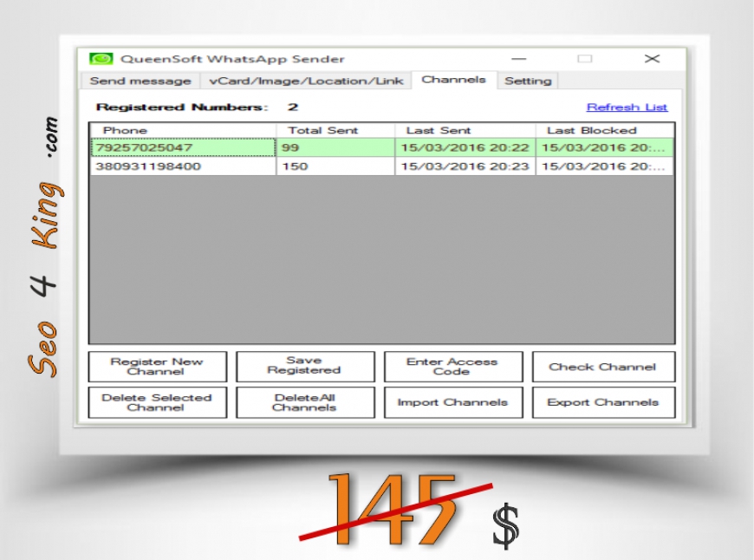The height and width of the screenshot is (560, 754).
Task: Click the Import Channels button
Action: [453, 403]
